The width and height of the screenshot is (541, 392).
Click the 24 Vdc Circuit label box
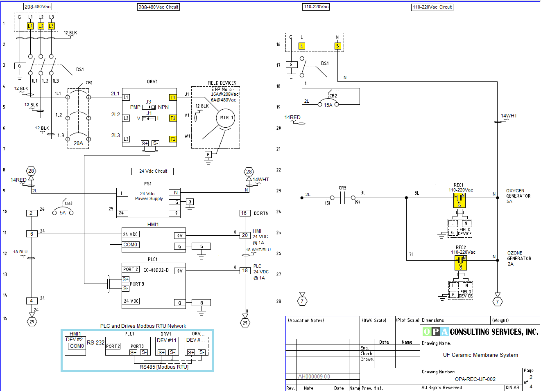[153, 171]
